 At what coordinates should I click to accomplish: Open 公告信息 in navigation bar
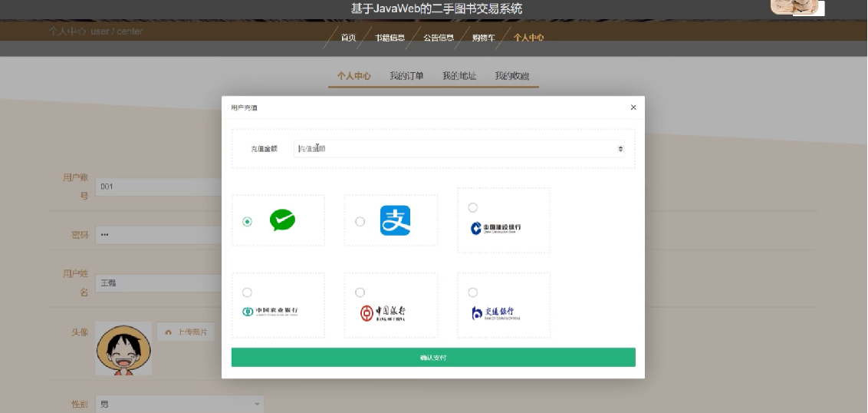pyautogui.click(x=439, y=38)
